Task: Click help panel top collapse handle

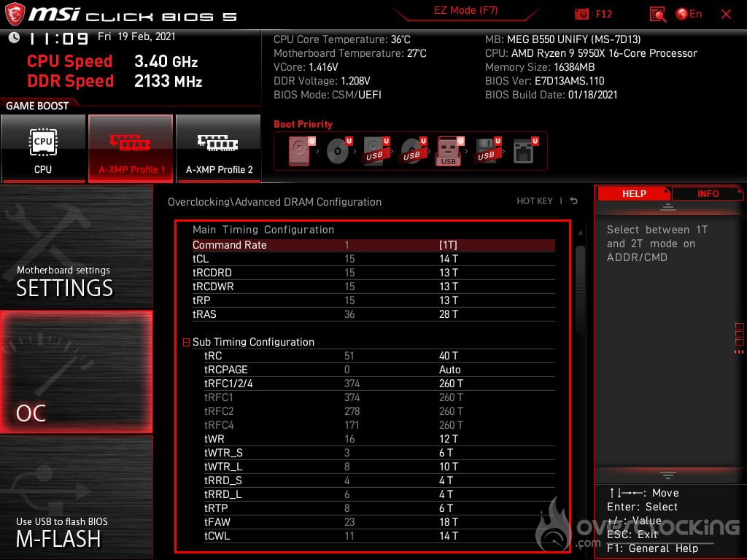Action: click(x=668, y=207)
